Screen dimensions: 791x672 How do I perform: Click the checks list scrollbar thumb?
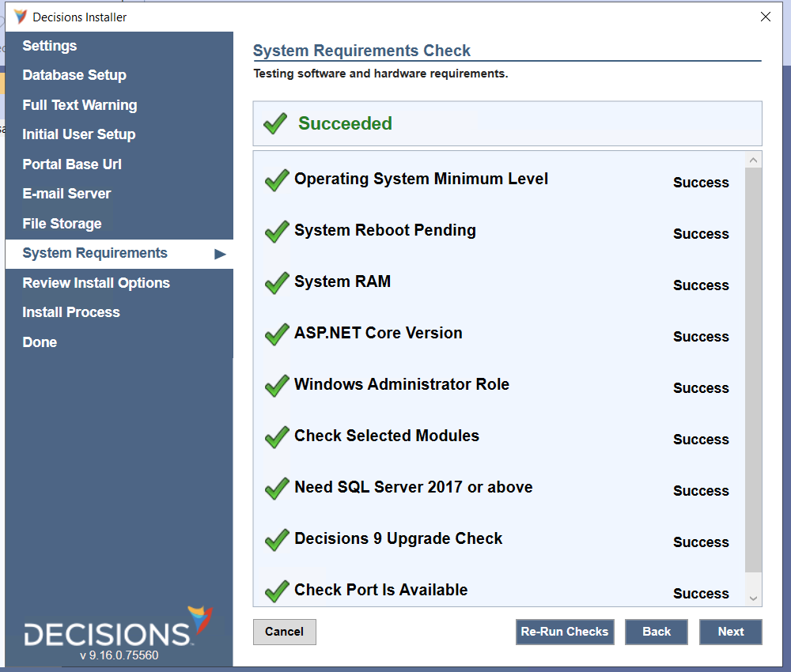[x=753, y=370]
